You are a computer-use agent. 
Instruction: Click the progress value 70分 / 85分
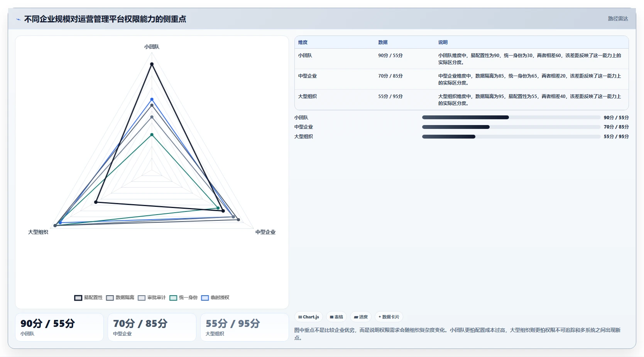[616, 127]
